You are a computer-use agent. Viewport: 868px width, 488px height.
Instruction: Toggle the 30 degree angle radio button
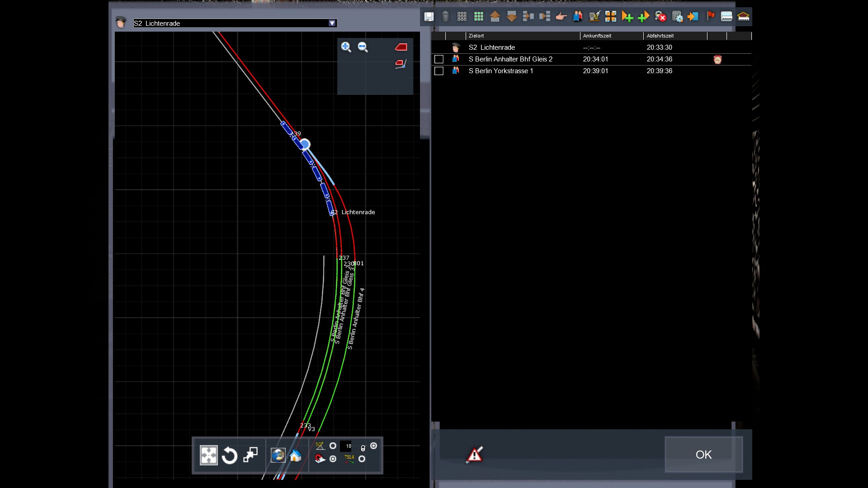click(333, 446)
